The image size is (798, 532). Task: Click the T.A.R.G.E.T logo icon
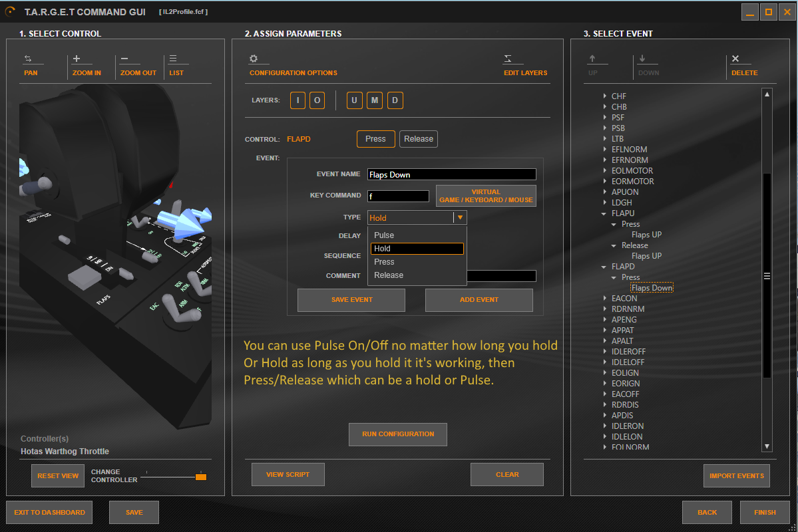[10, 11]
